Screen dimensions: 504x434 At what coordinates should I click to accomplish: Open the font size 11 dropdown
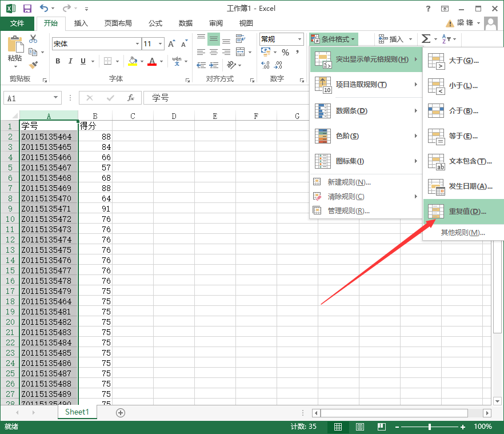click(x=160, y=44)
